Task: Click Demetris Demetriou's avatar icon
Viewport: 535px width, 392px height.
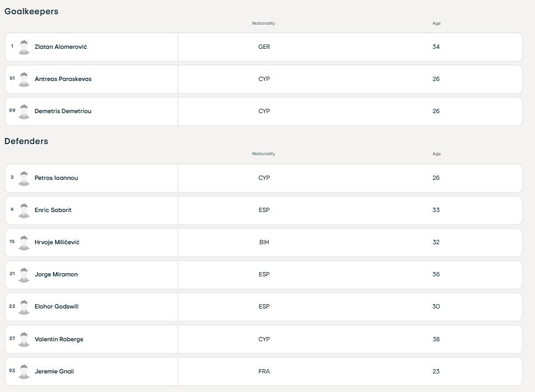Action: pyautogui.click(x=24, y=111)
